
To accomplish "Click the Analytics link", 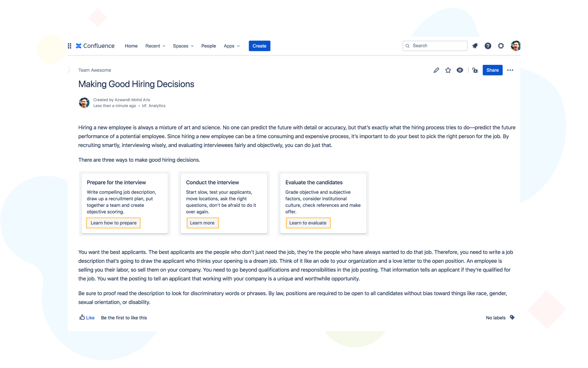I will 157,106.
